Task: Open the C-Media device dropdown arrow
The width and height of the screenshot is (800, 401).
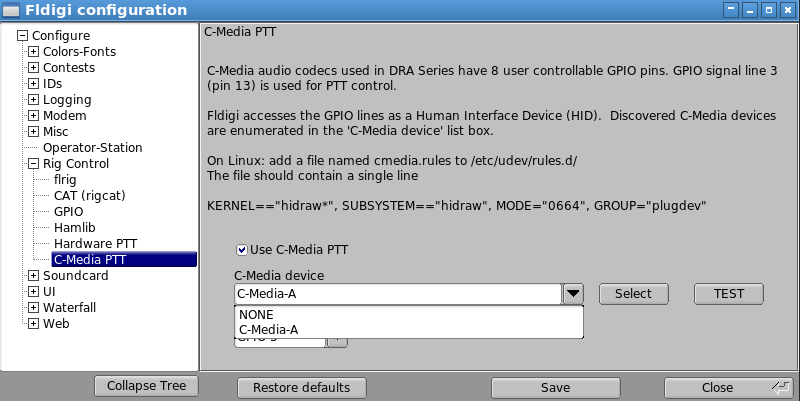Action: click(573, 294)
